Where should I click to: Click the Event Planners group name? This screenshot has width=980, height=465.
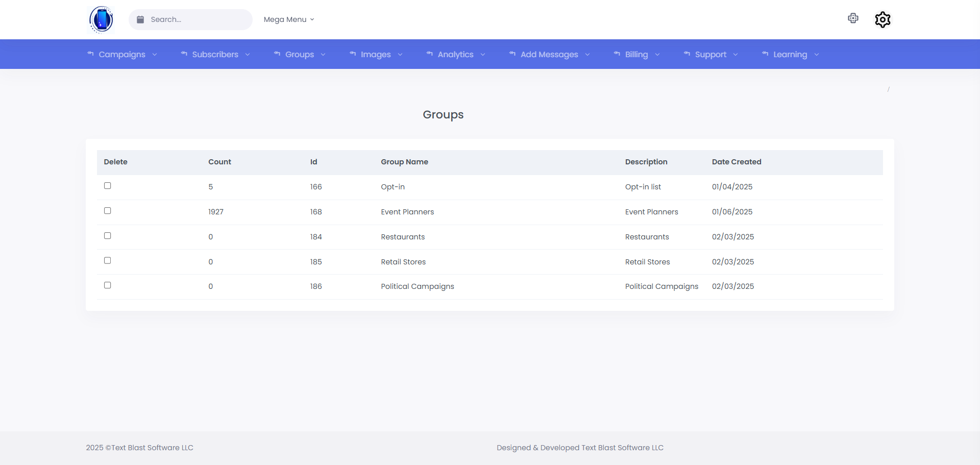pos(407,212)
